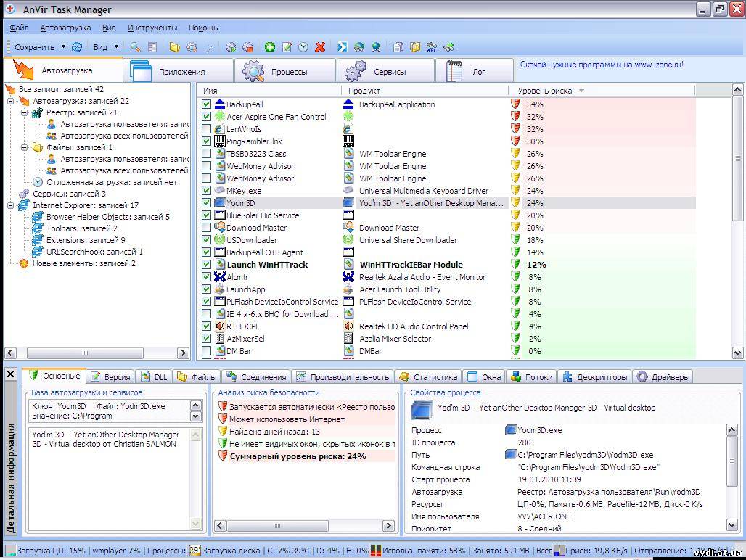Click the yellow files copy toolbar icon
The width and height of the screenshot is (746, 560).
[x=415, y=47]
